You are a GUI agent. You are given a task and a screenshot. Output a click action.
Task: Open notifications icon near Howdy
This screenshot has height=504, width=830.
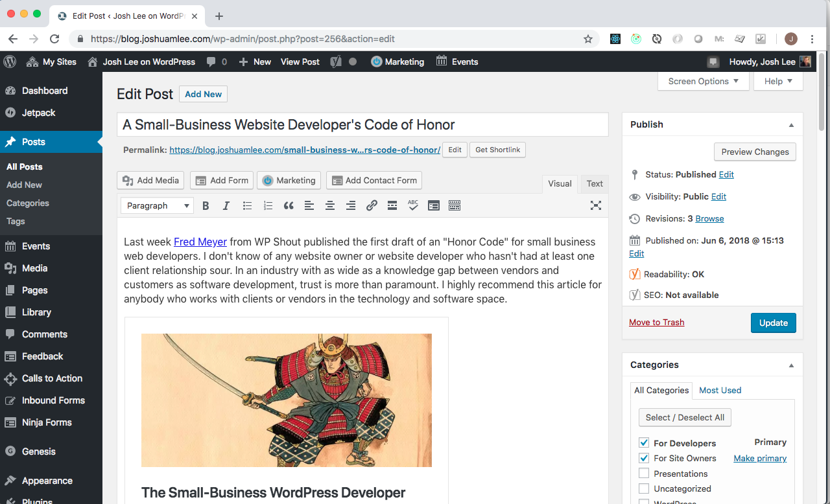pyautogui.click(x=713, y=62)
